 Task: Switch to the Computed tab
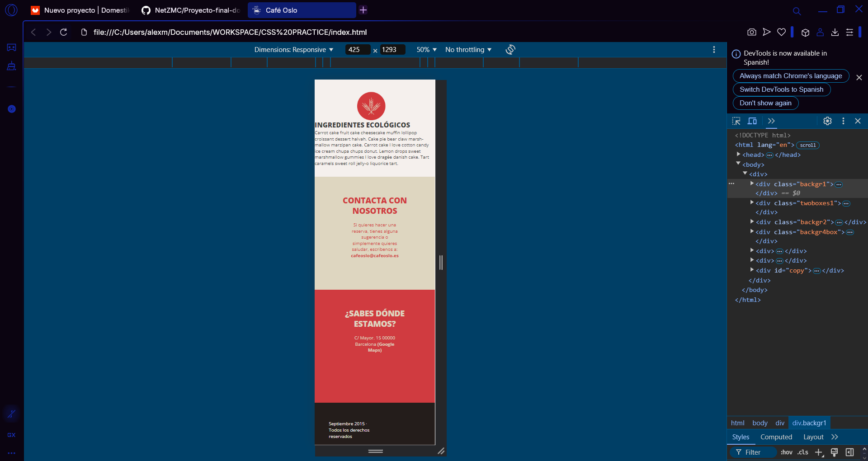click(x=776, y=437)
